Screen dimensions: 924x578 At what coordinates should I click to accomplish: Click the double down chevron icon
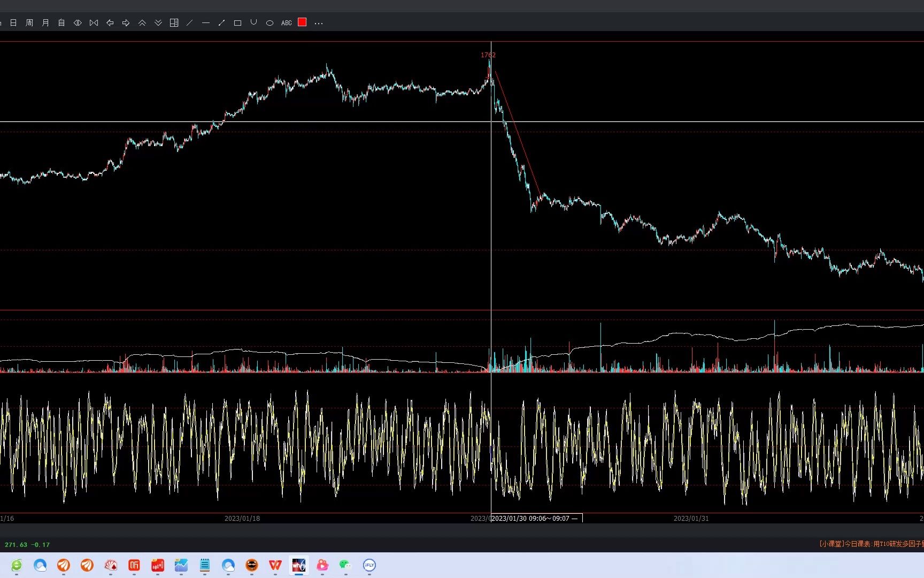click(158, 23)
